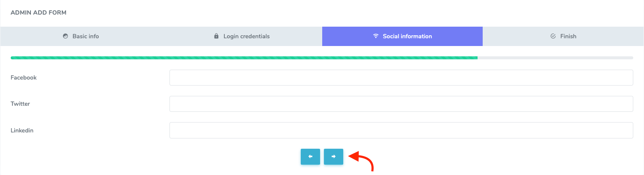Select the Linkedin input box
The width and height of the screenshot is (644, 175).
pyautogui.click(x=401, y=130)
